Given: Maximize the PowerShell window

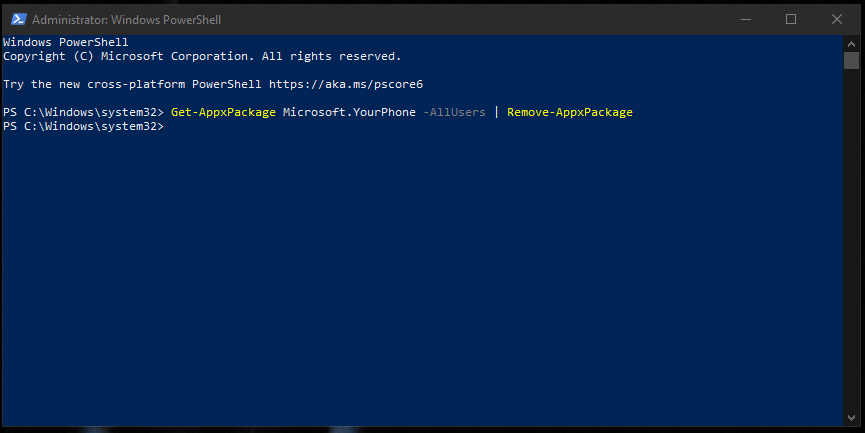Looking at the screenshot, I should tap(791, 19).
